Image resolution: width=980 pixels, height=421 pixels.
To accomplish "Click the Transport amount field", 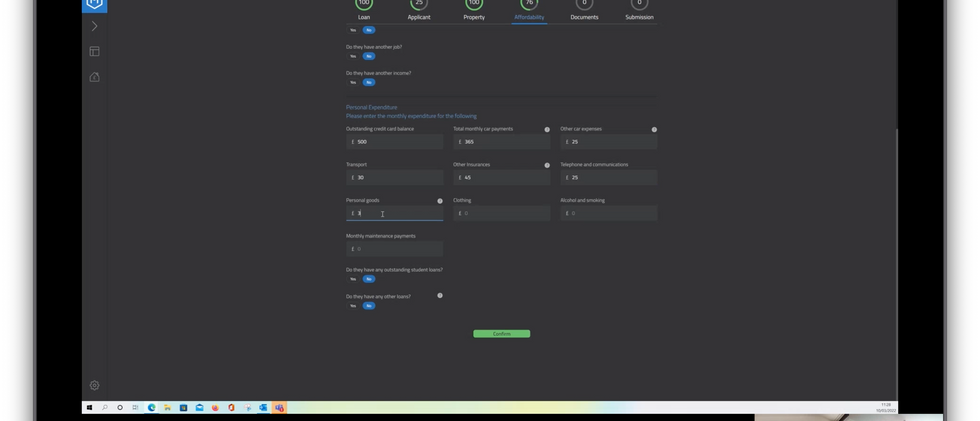I will click(x=394, y=177).
